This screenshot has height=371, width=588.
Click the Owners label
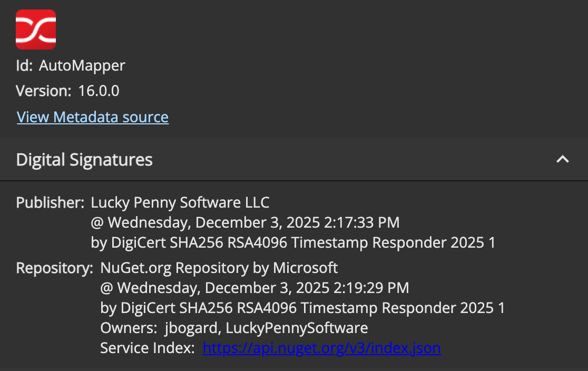(x=129, y=328)
